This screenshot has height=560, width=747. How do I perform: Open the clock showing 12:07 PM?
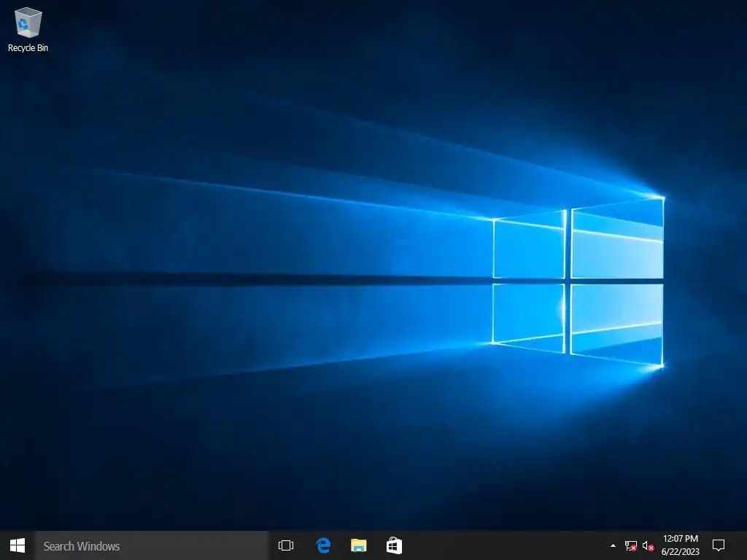681,545
